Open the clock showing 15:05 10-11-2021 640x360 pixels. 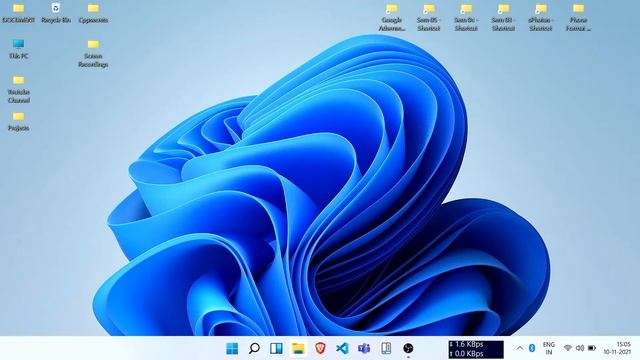pyautogui.click(x=618, y=348)
